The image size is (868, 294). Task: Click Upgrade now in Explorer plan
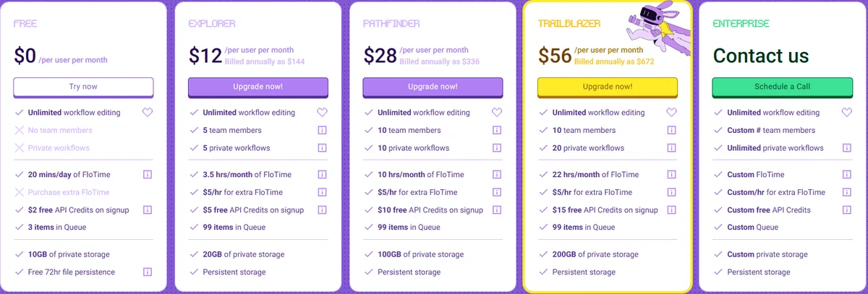click(258, 87)
